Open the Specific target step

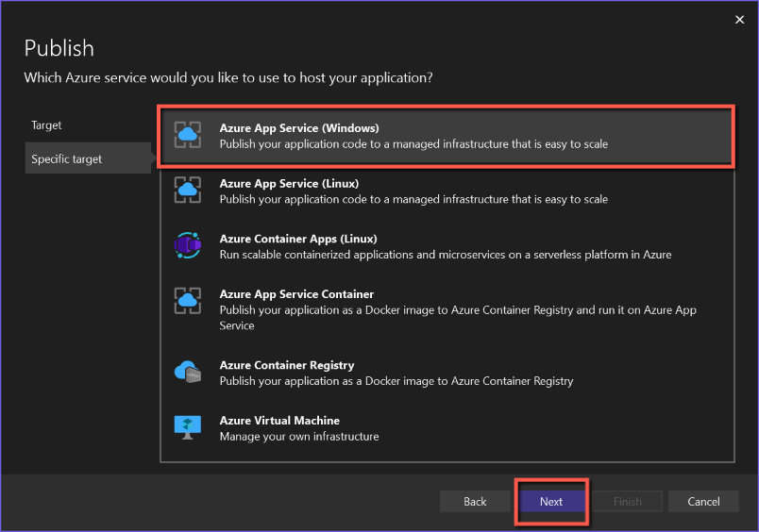pos(67,159)
